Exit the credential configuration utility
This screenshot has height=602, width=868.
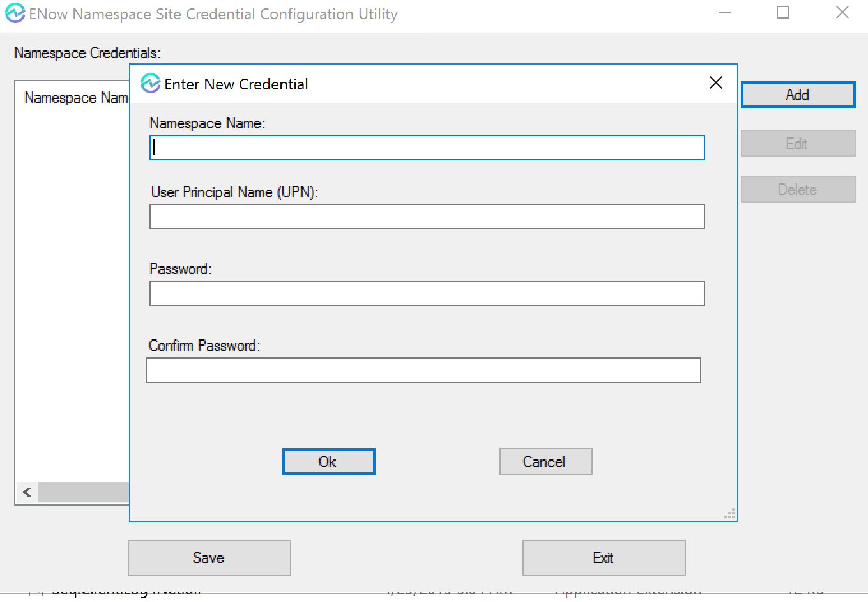coord(604,558)
